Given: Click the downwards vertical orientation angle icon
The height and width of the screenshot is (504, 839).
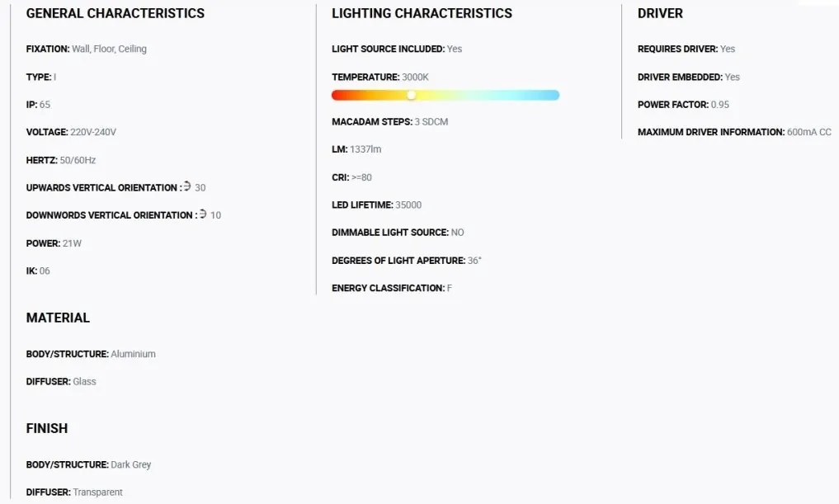Looking at the screenshot, I should pyautogui.click(x=203, y=214).
